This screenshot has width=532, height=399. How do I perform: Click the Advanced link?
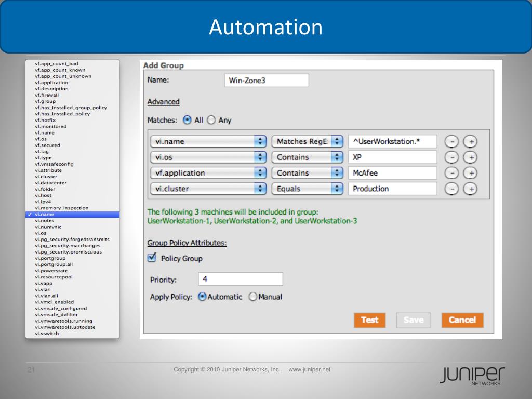pos(163,102)
